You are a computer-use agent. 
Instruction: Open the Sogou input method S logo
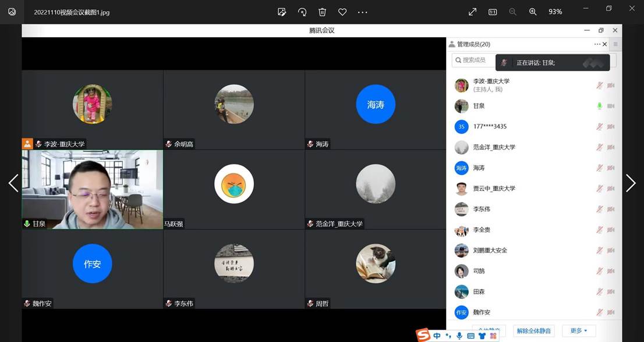[423, 335]
